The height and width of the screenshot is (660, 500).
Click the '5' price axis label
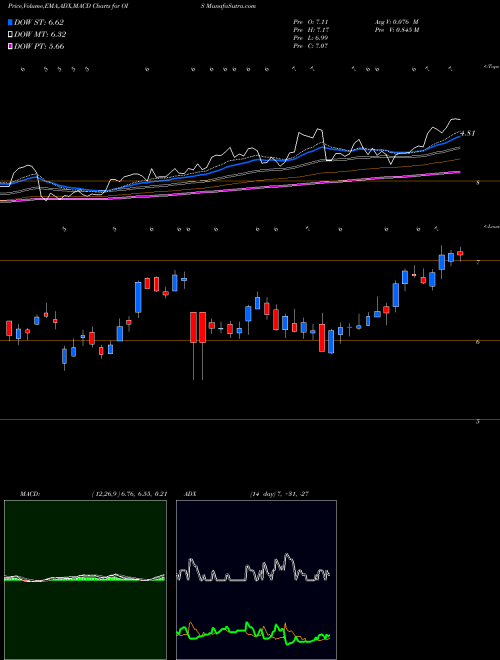tap(478, 421)
